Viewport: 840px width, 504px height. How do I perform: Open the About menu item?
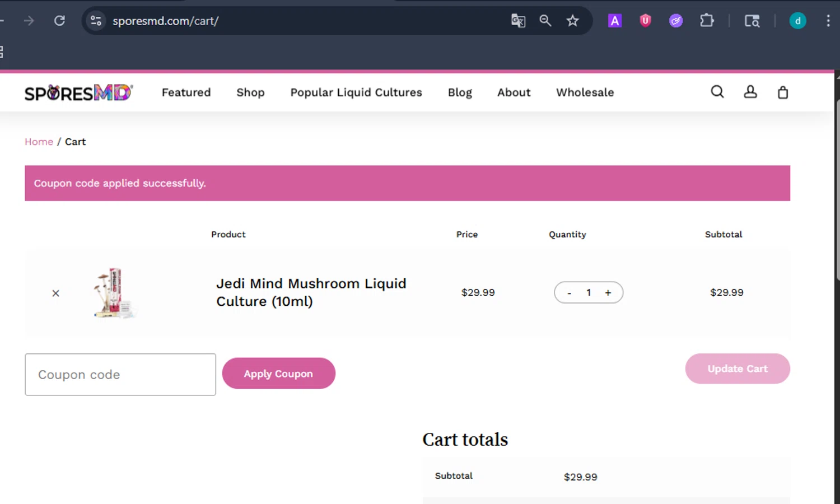tap(514, 92)
